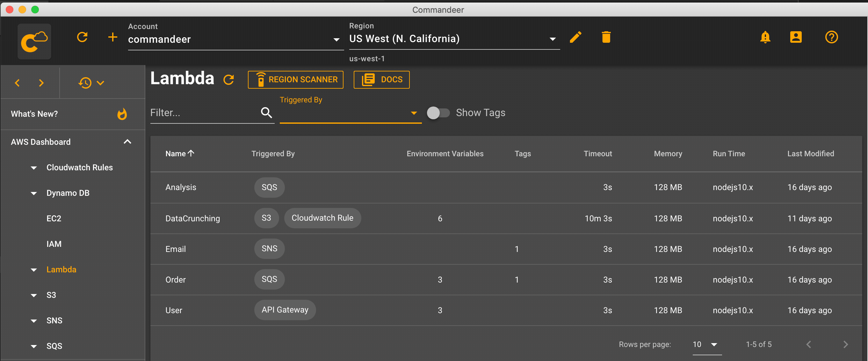Click the search magnifier icon in Filter
Viewport: 868px width, 361px height.
click(266, 113)
